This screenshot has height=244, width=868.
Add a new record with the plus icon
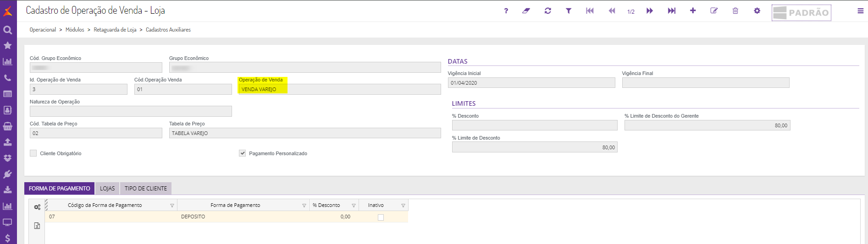coord(693,11)
